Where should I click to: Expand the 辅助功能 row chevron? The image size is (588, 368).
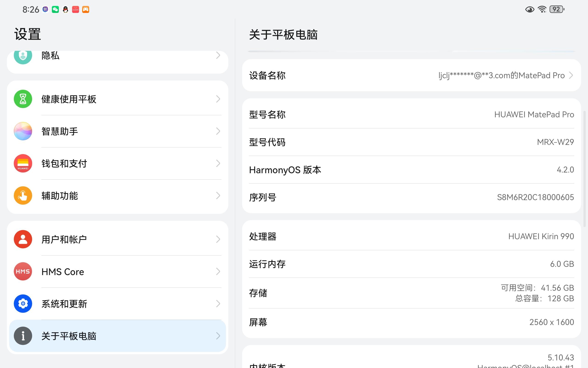click(x=218, y=195)
